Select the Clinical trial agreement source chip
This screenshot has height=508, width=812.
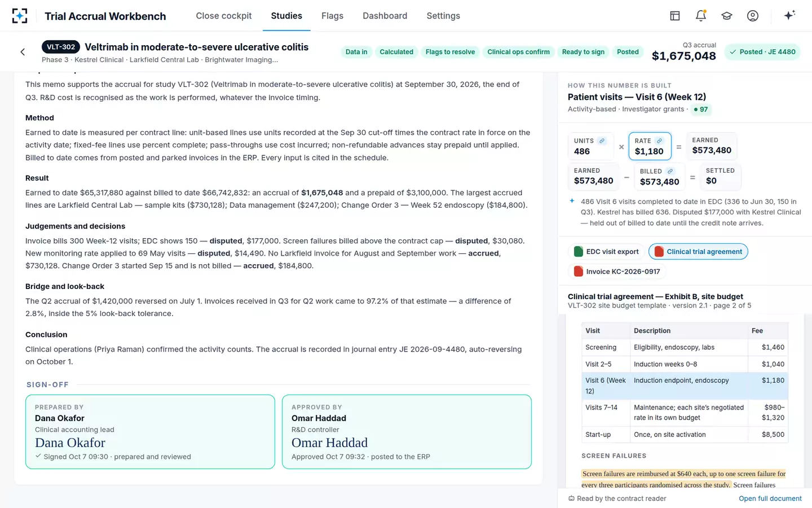(x=698, y=252)
